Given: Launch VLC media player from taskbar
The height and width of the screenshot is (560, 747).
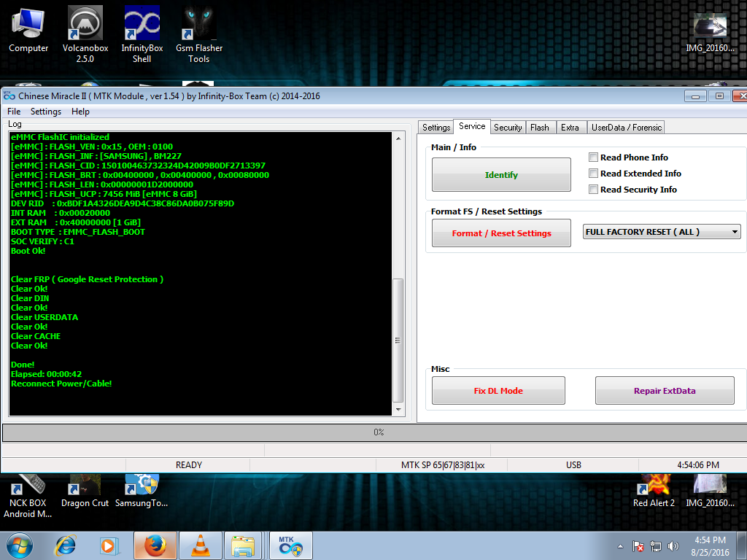Looking at the screenshot, I should tap(198, 545).
